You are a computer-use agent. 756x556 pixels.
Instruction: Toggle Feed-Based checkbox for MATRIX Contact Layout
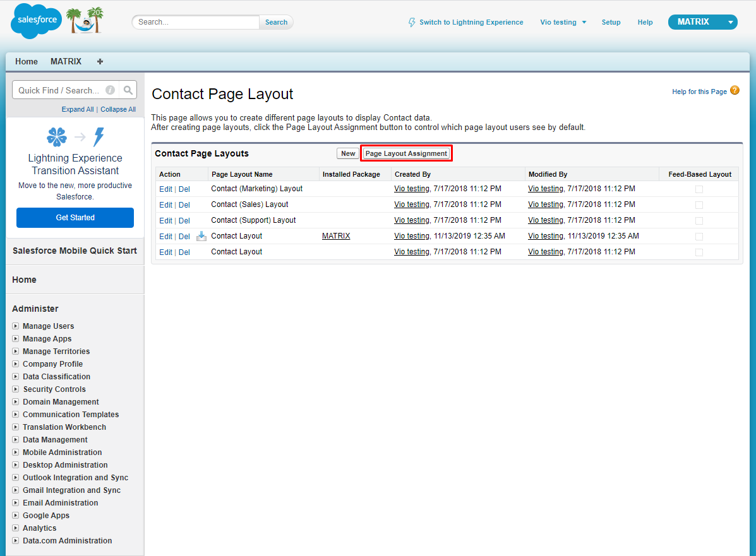(x=699, y=237)
